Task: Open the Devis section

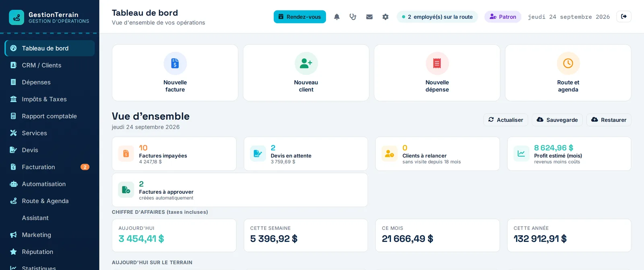Action: click(50, 150)
